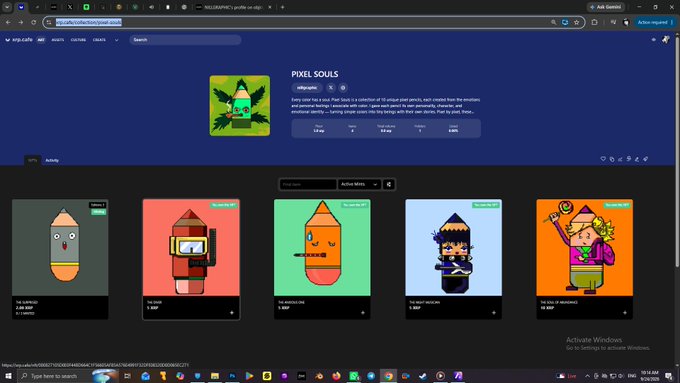Open The Diver pencil NFT thumbnail

[x=191, y=248]
